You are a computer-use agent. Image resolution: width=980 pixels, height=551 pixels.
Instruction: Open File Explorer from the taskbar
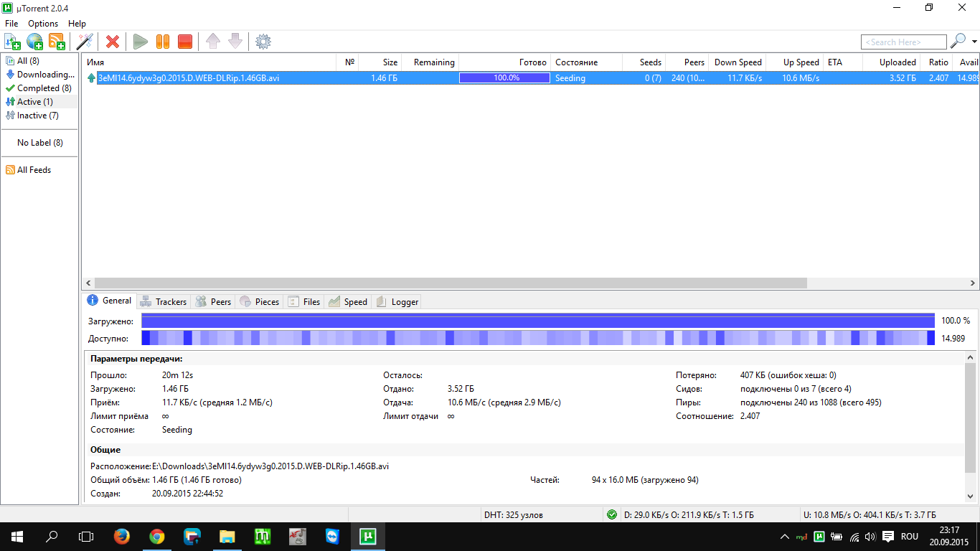coord(227,537)
